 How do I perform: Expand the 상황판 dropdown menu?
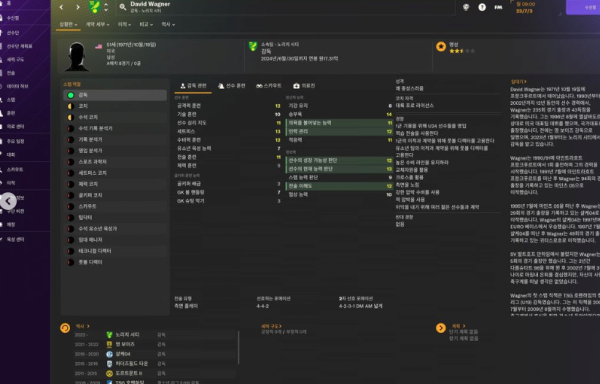click(x=68, y=24)
